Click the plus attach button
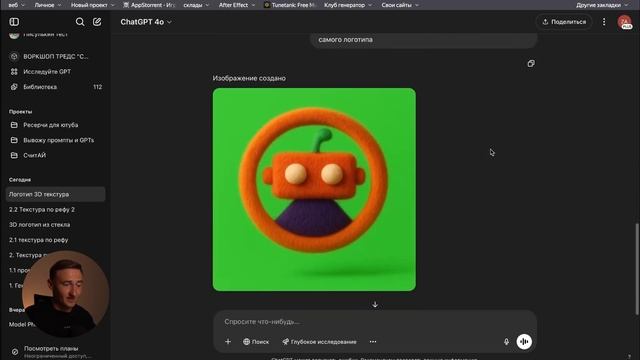Viewport: 640px width, 360px height. (x=228, y=342)
